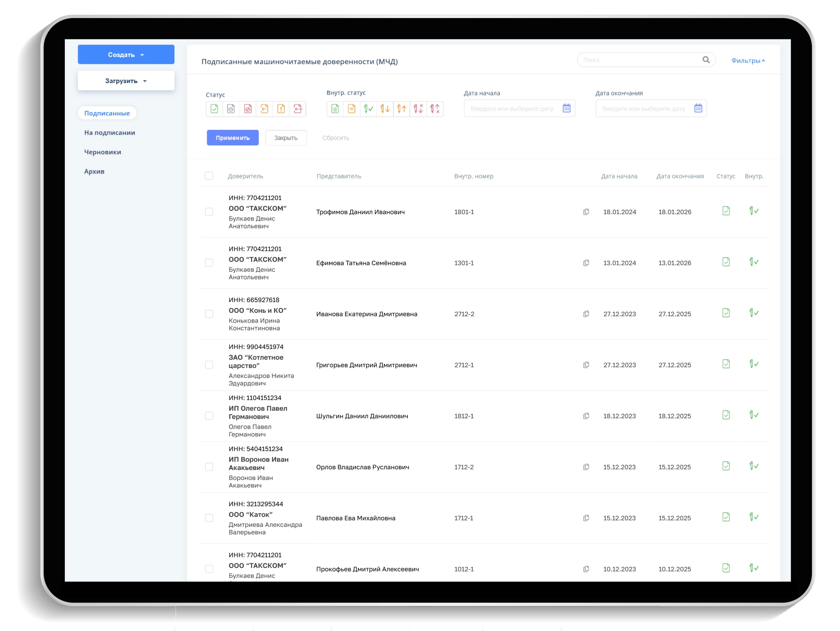Select orange lined document internal status filter
840x631 pixels.
pos(352,109)
